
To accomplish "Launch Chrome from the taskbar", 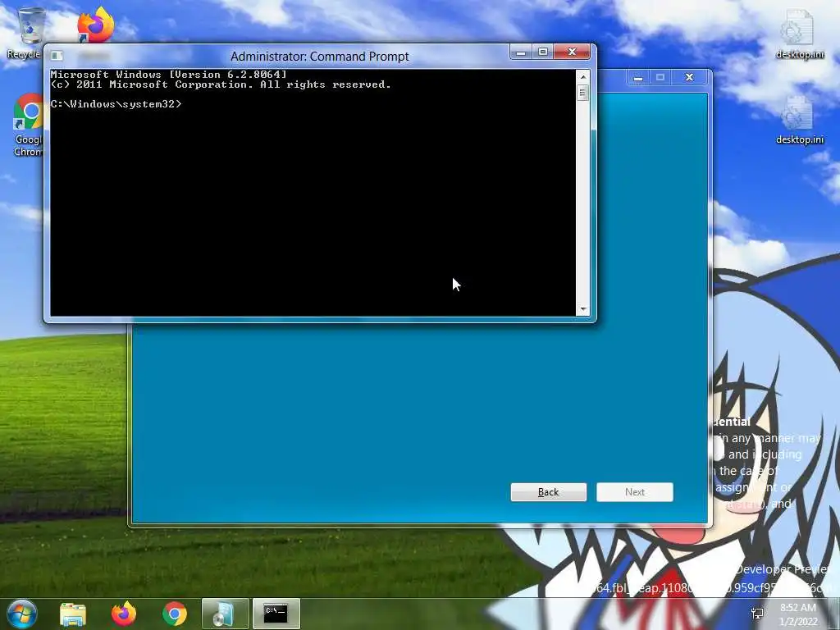I will click(x=174, y=614).
